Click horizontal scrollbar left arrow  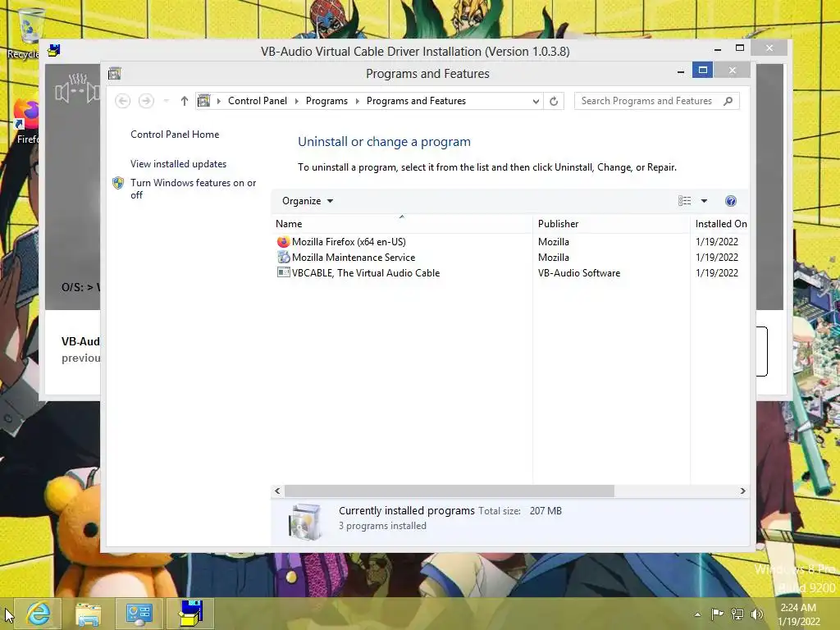coord(277,491)
